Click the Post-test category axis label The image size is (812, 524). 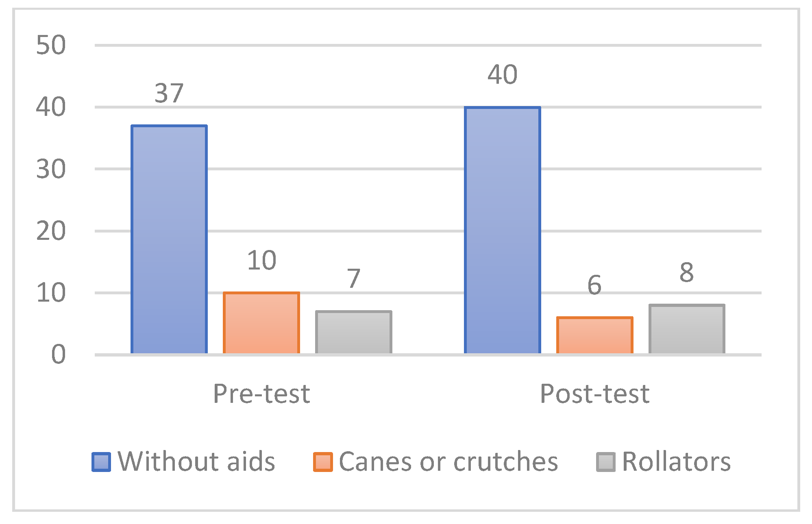pos(594,394)
